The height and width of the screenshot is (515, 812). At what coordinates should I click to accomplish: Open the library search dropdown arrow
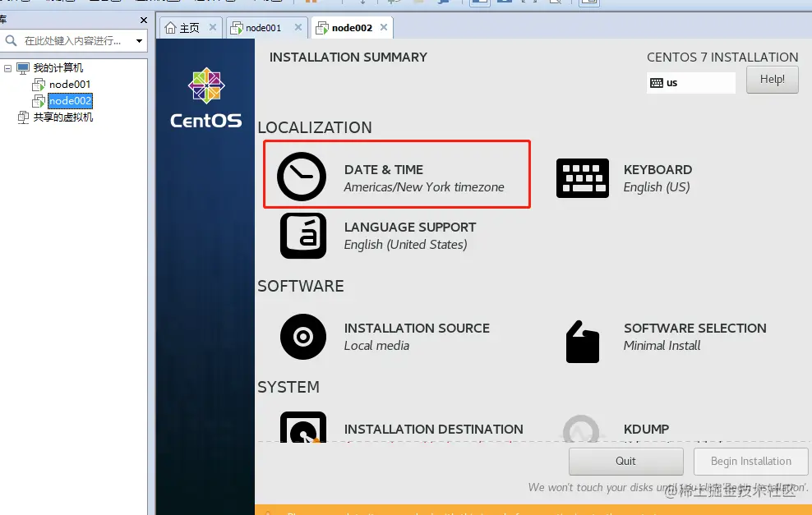click(139, 41)
